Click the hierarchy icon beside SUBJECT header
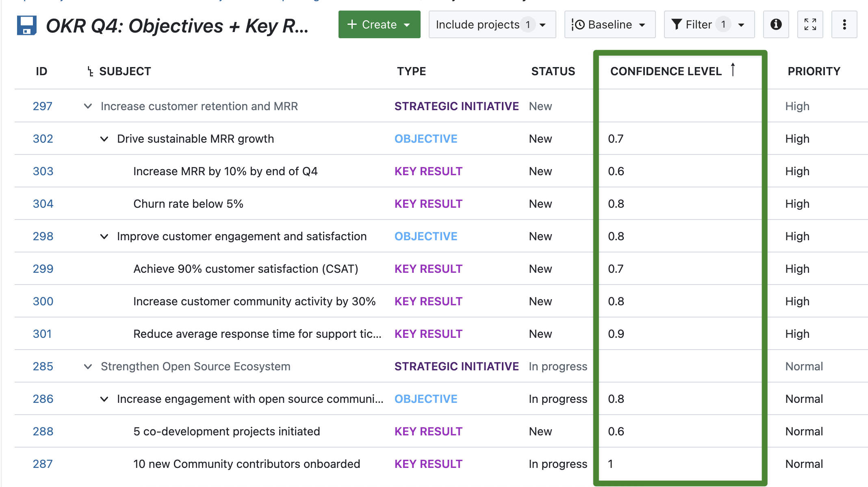The image size is (868, 487). click(x=89, y=71)
